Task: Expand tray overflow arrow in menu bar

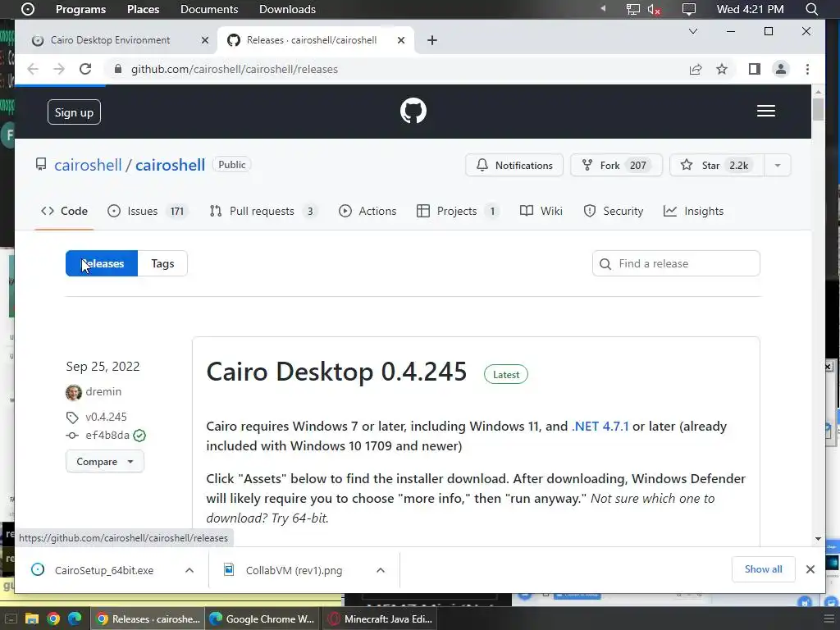Action: (x=603, y=8)
